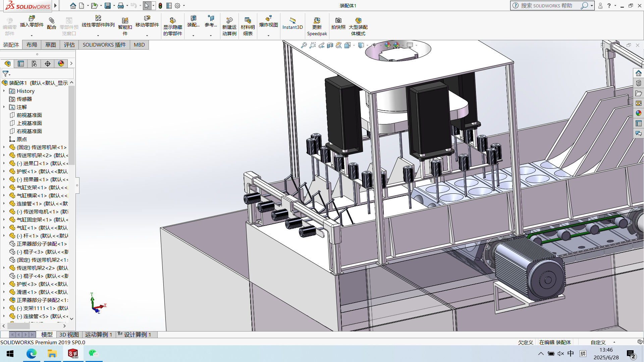Open PropertyManager tab in feature panel
Screen dimensions: 644x362
pyautogui.click(x=21, y=64)
